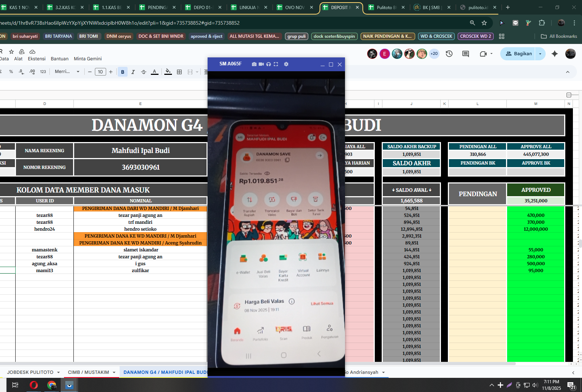Open the text color picker
Image resolution: width=582 pixels, height=392 pixels.
tap(154, 72)
